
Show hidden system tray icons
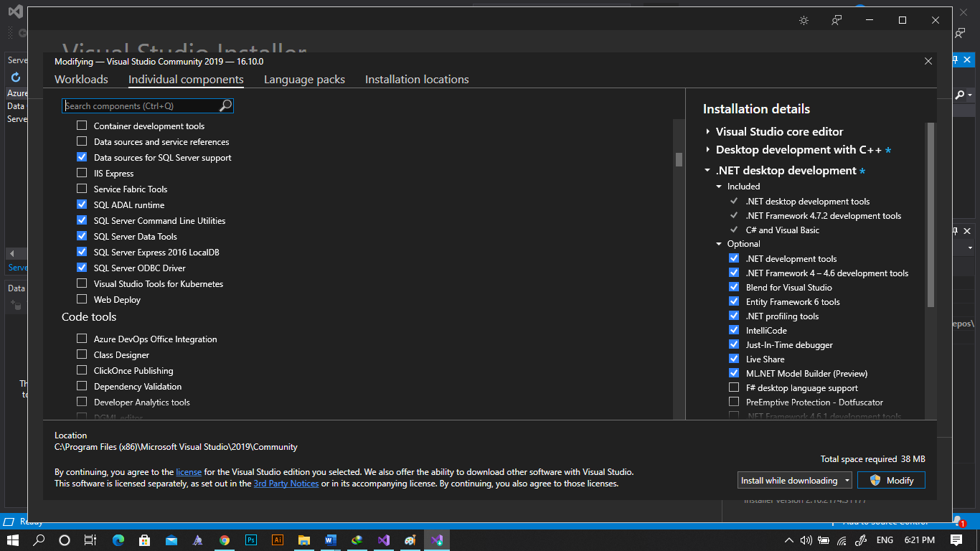[789, 540]
